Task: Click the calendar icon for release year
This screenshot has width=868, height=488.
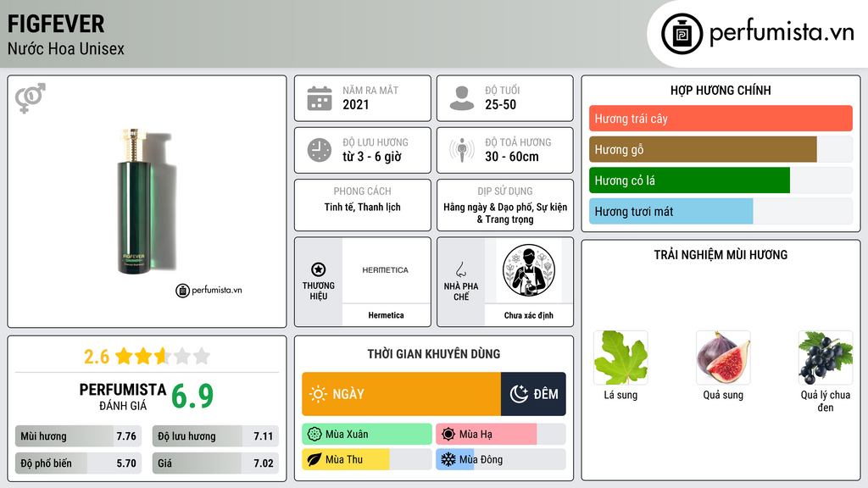Action: pyautogui.click(x=320, y=98)
